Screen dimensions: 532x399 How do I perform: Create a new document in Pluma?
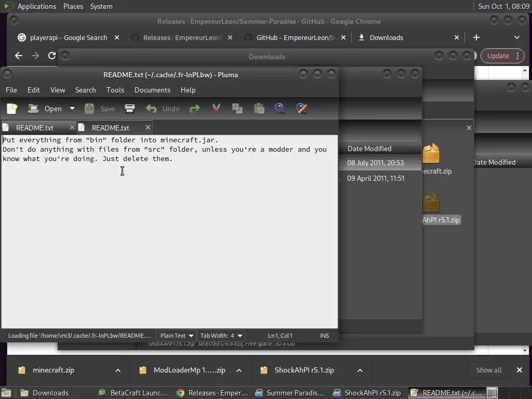coord(12,109)
